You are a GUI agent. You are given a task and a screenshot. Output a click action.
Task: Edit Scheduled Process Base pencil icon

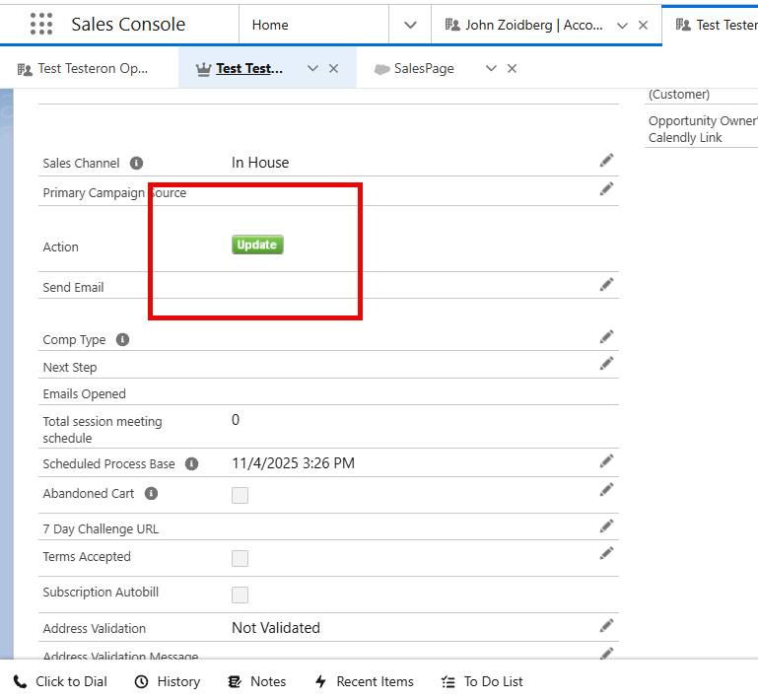pyautogui.click(x=606, y=461)
